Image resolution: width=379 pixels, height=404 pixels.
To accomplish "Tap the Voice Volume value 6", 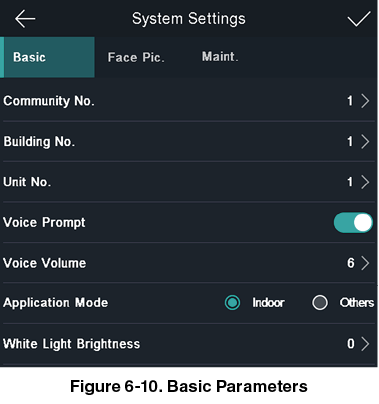I will [351, 263].
